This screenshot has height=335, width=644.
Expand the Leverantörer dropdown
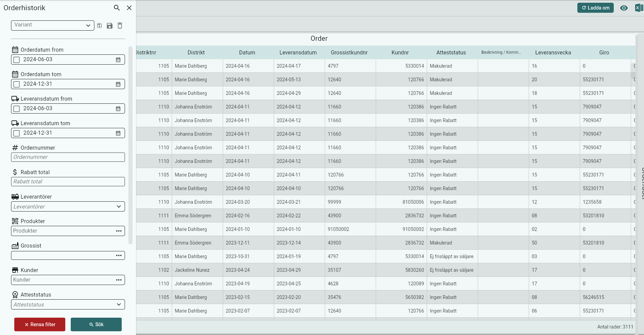pyautogui.click(x=68, y=206)
